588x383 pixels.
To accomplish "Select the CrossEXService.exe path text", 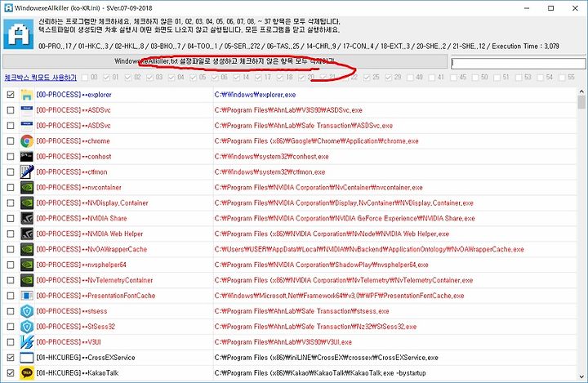I will [x=326, y=358].
